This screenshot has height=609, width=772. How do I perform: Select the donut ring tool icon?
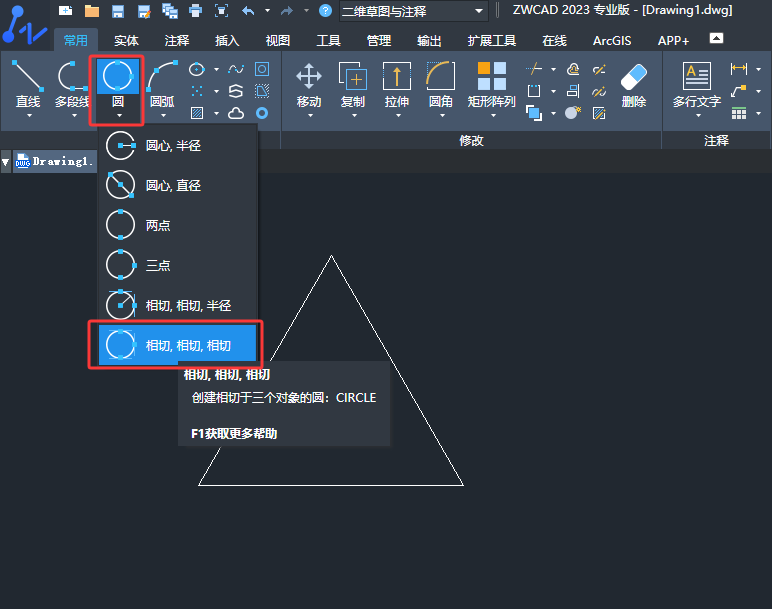point(262,113)
